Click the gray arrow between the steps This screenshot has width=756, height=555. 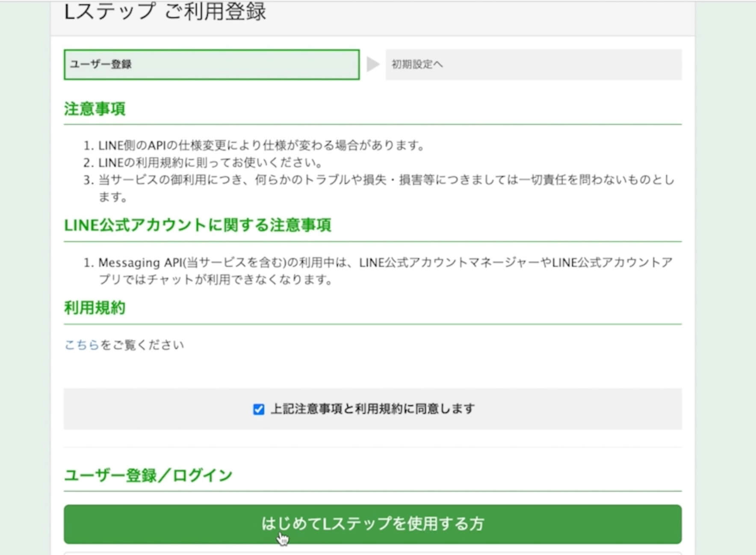(373, 65)
